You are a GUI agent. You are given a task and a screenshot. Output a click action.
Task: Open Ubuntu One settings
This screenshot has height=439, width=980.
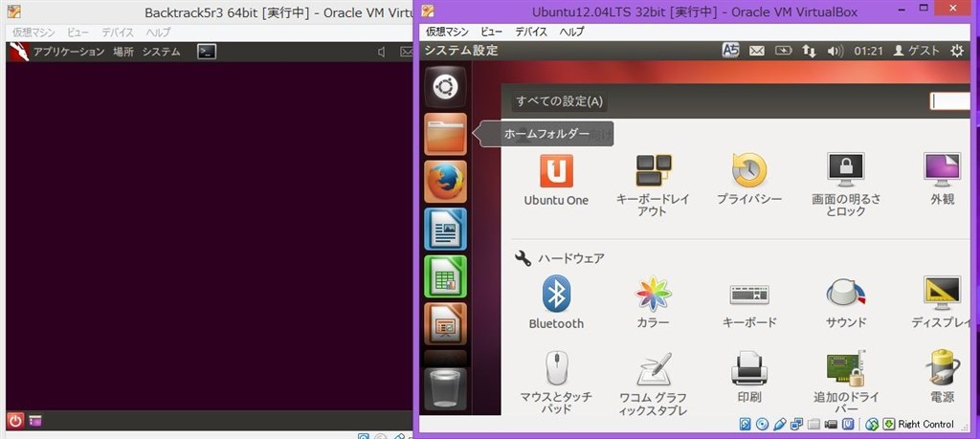point(556,180)
